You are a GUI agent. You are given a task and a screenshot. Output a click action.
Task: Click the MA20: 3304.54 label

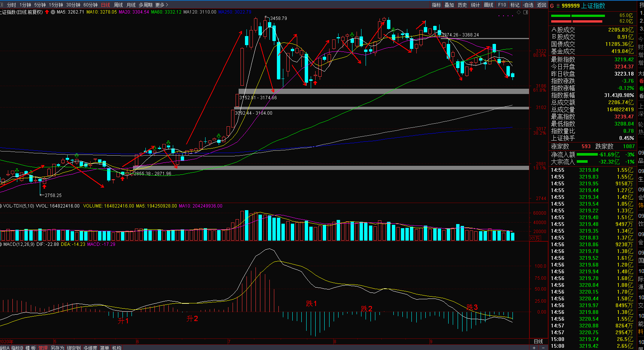tap(134, 12)
